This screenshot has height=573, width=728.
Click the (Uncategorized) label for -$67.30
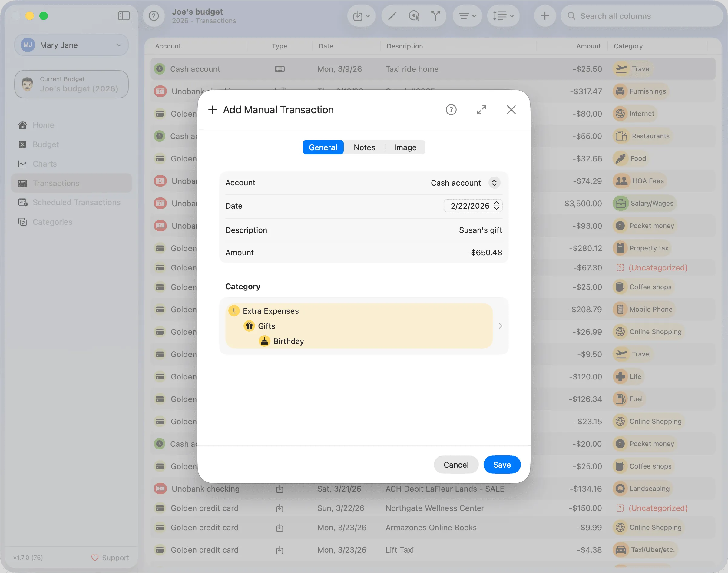coord(657,268)
